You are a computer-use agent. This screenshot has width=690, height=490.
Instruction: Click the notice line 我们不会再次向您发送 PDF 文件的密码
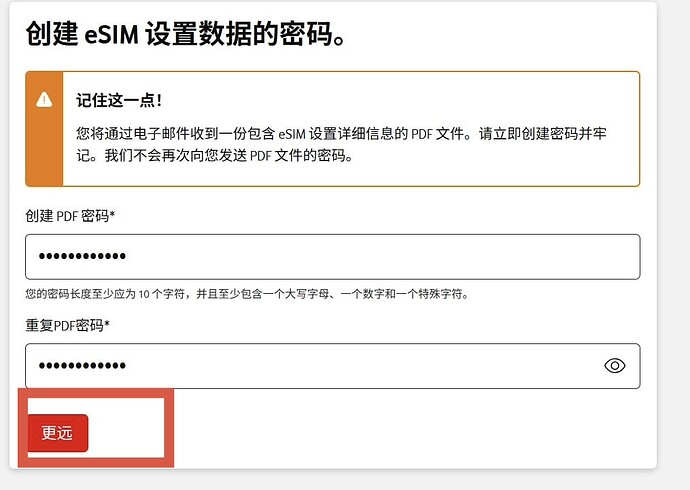228,155
